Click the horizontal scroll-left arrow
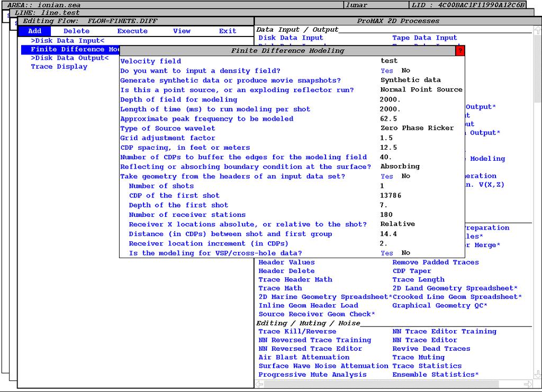This screenshot has width=542, height=392. coord(259,384)
